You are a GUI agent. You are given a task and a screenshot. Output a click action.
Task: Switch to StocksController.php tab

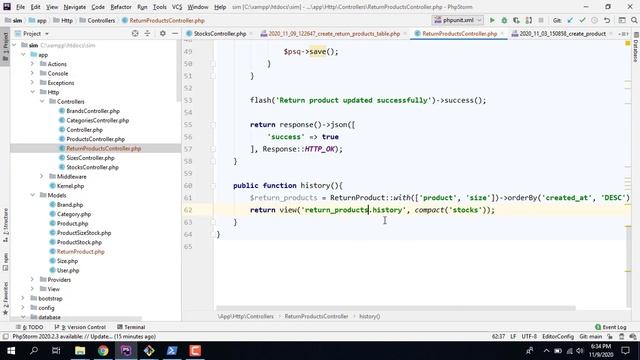coord(220,33)
